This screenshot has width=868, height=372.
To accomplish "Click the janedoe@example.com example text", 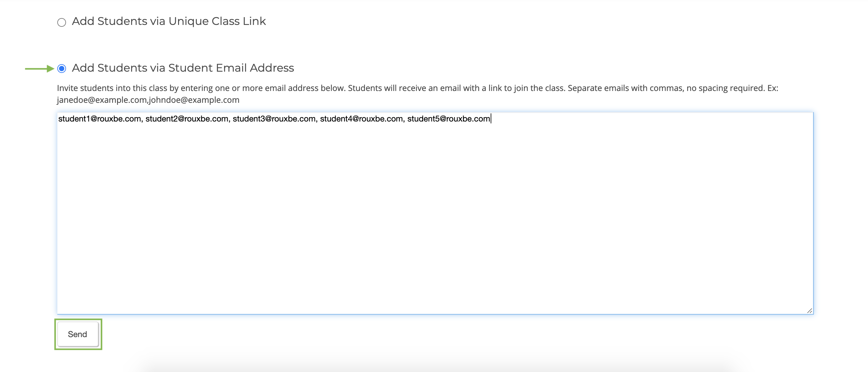I will pos(102,100).
